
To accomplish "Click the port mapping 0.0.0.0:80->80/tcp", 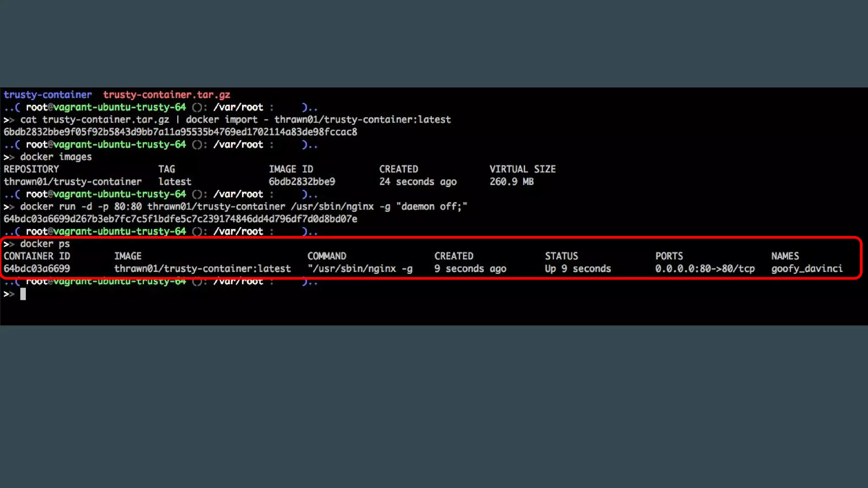I will (705, 269).
